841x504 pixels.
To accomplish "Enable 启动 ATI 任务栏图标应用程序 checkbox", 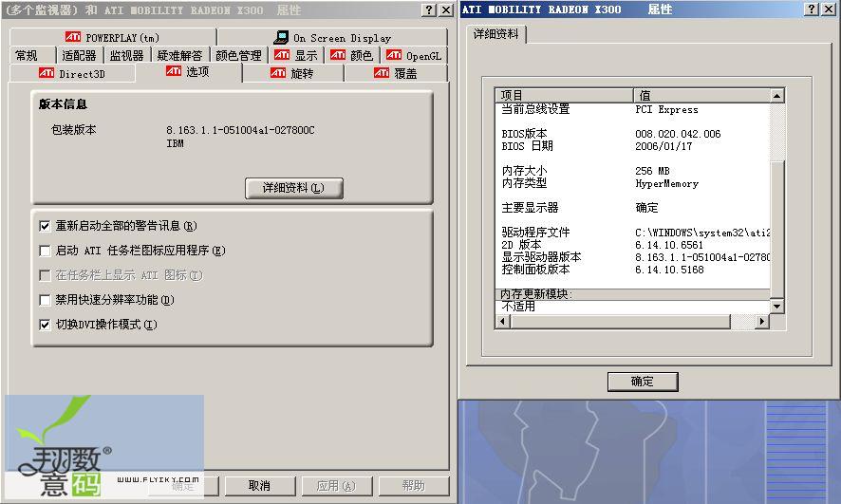I will click(45, 251).
